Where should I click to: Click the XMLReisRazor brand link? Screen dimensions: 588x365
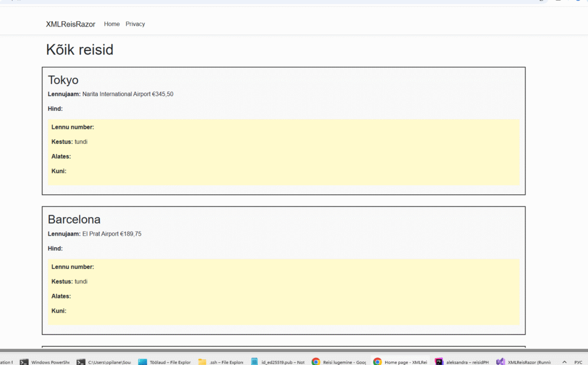click(x=71, y=24)
